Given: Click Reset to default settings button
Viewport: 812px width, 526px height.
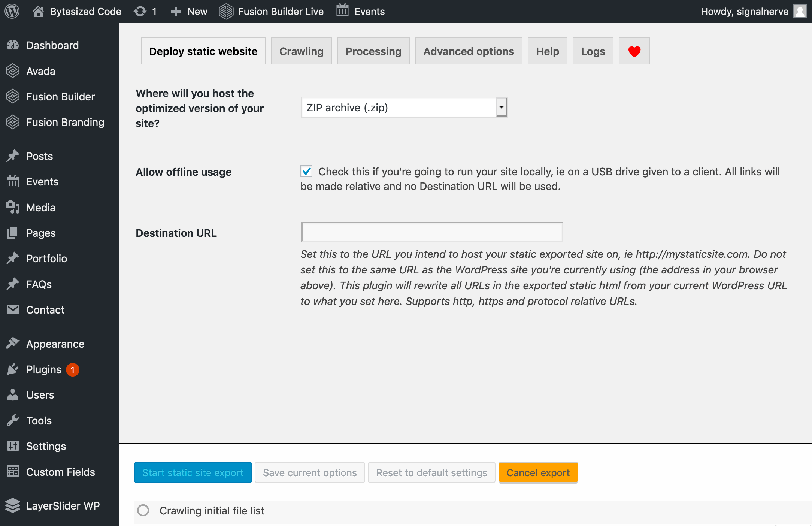Looking at the screenshot, I should click(431, 472).
